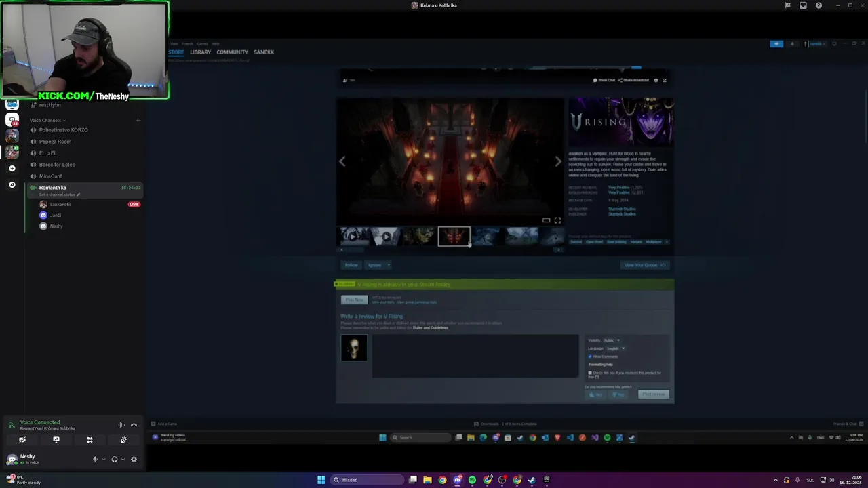Toggle Discord noise suppression waveform icon

121,425
